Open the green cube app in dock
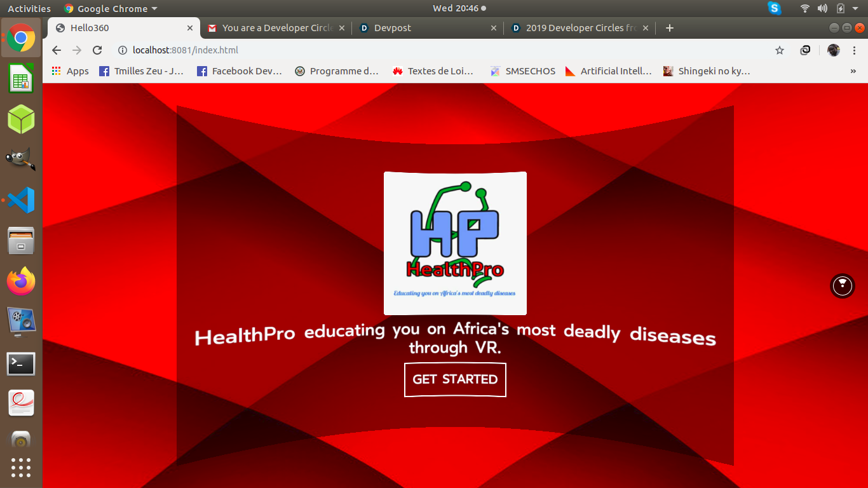The height and width of the screenshot is (488, 868). tap(21, 119)
